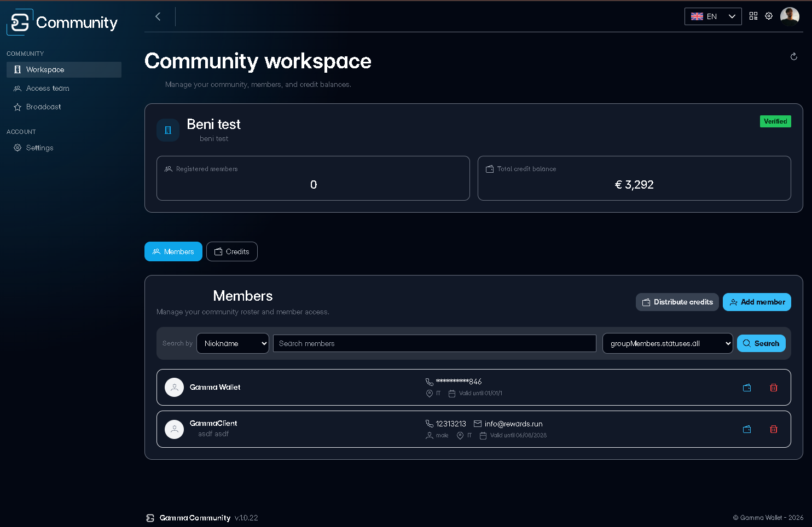The width and height of the screenshot is (812, 527).
Task: Click the sidebar Settings gear icon
Action: 18,148
